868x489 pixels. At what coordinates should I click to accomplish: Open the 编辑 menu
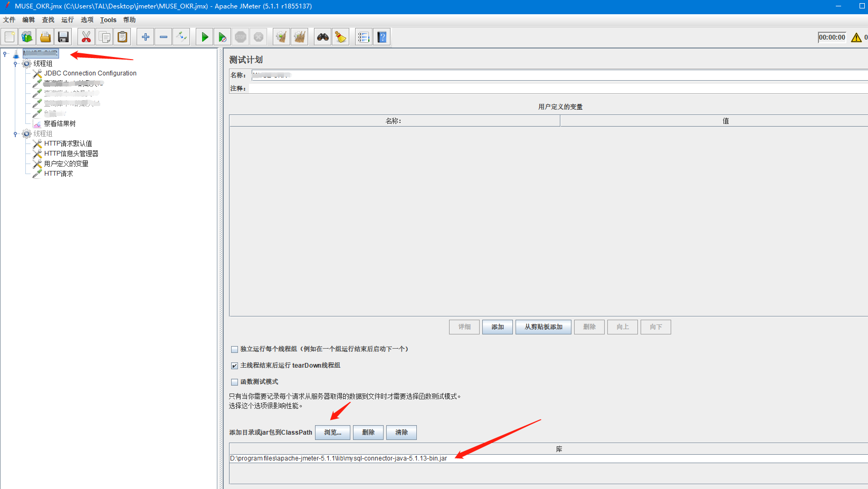click(x=28, y=20)
